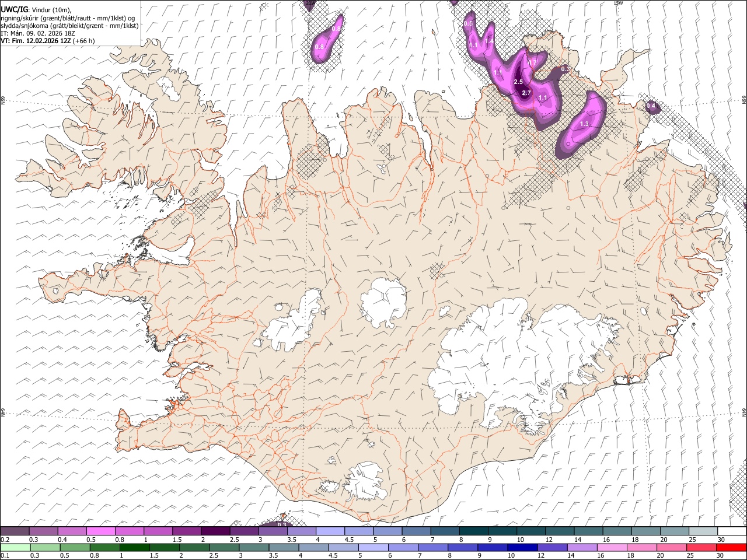Select lower legend pale green swatch at 0.1

coord(16,547)
